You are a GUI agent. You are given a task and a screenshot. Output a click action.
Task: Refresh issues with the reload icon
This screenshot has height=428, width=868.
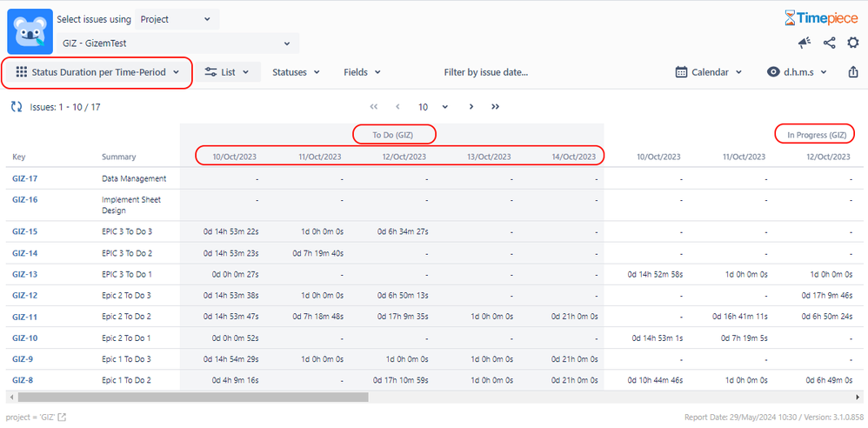pyautogui.click(x=17, y=107)
